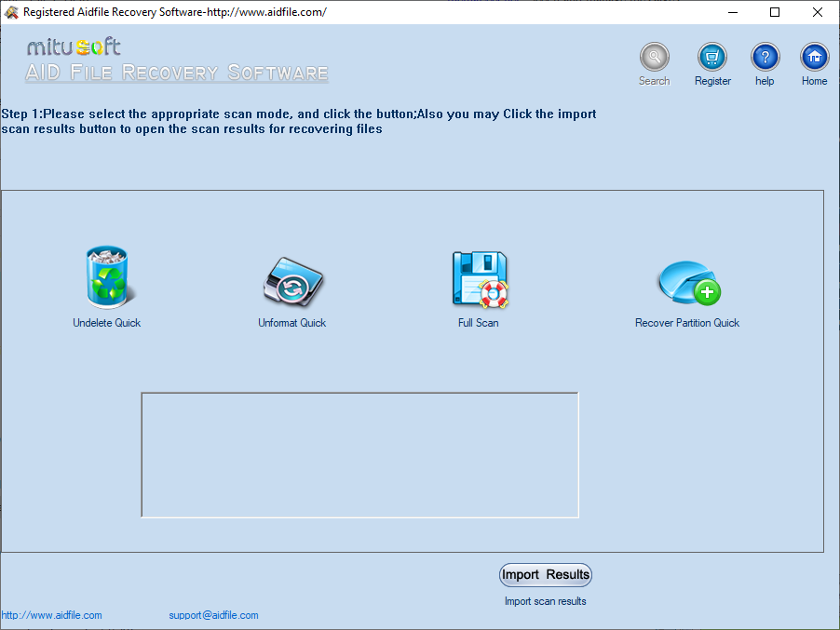Minimize the Aidfile Recovery window

(x=732, y=11)
